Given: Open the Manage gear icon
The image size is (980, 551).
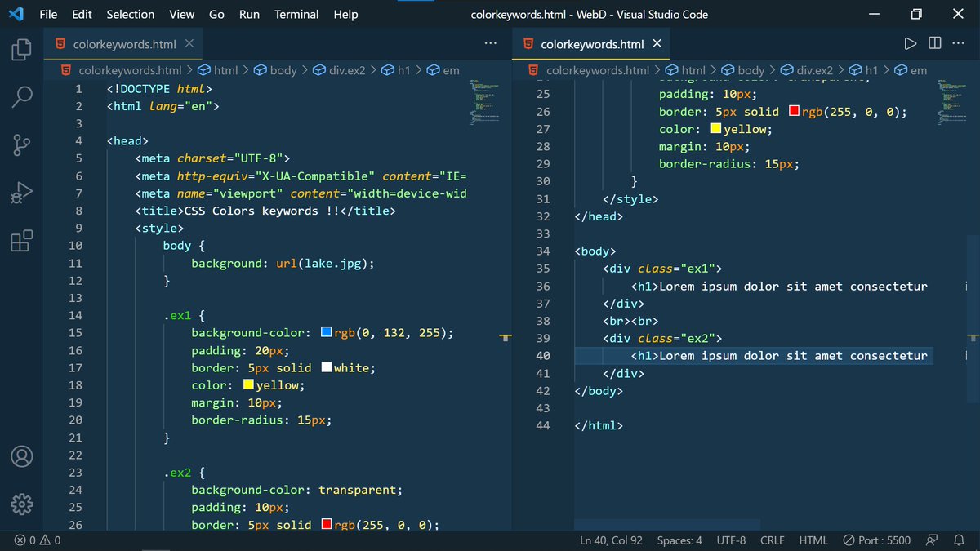Looking at the screenshot, I should click(22, 504).
